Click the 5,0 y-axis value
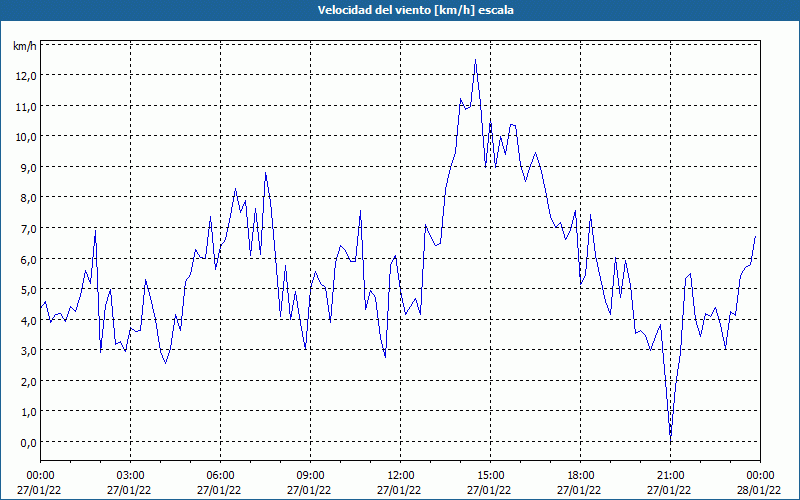Image resolution: width=800 pixels, height=500 pixels. click(x=28, y=290)
